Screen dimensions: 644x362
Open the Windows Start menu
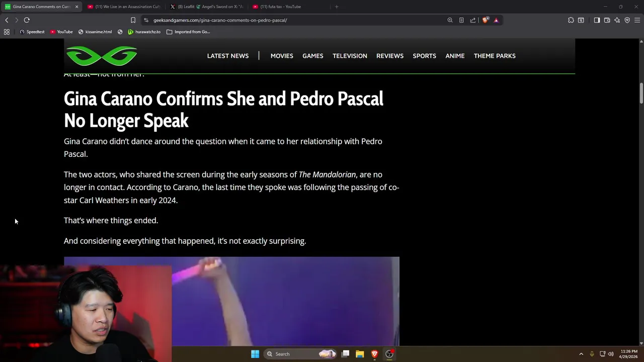coord(255,354)
